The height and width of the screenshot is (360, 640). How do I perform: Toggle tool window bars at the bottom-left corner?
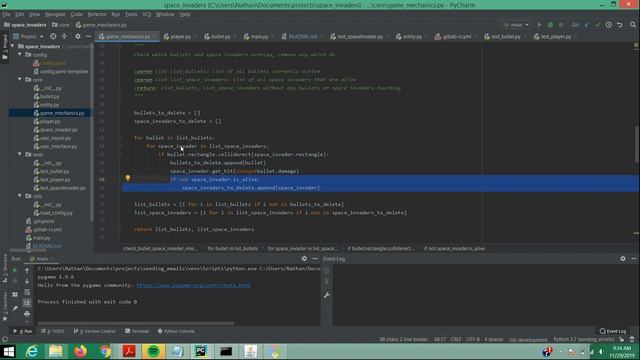[4, 339]
